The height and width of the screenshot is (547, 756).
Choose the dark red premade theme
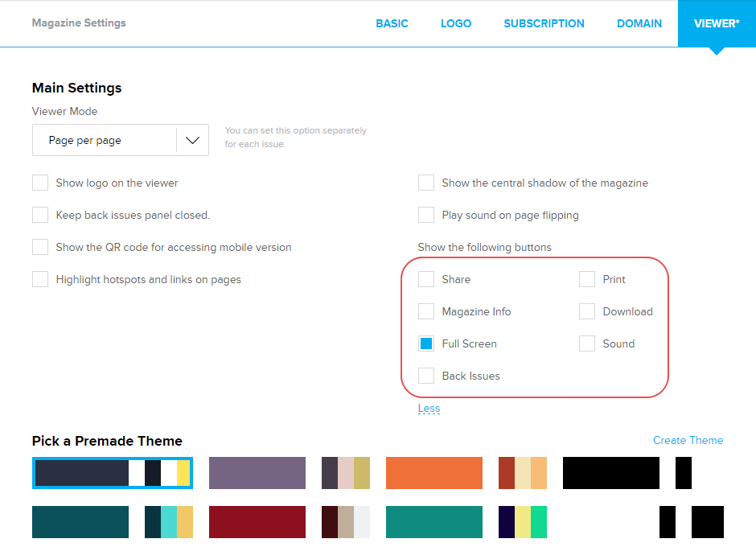257,522
